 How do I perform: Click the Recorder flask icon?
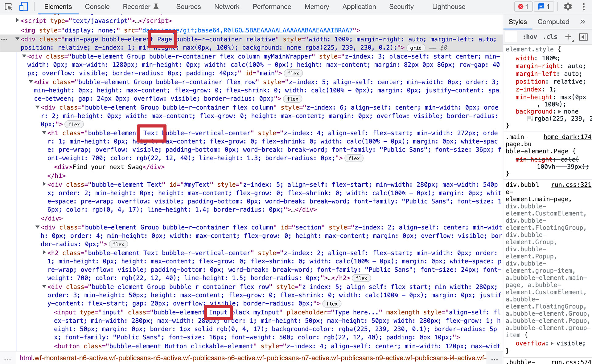[156, 6]
